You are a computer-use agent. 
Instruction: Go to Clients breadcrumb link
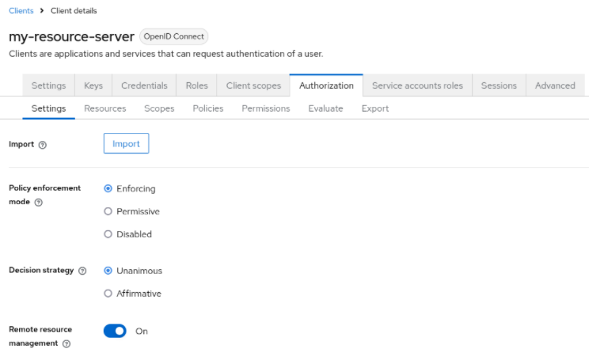click(21, 10)
